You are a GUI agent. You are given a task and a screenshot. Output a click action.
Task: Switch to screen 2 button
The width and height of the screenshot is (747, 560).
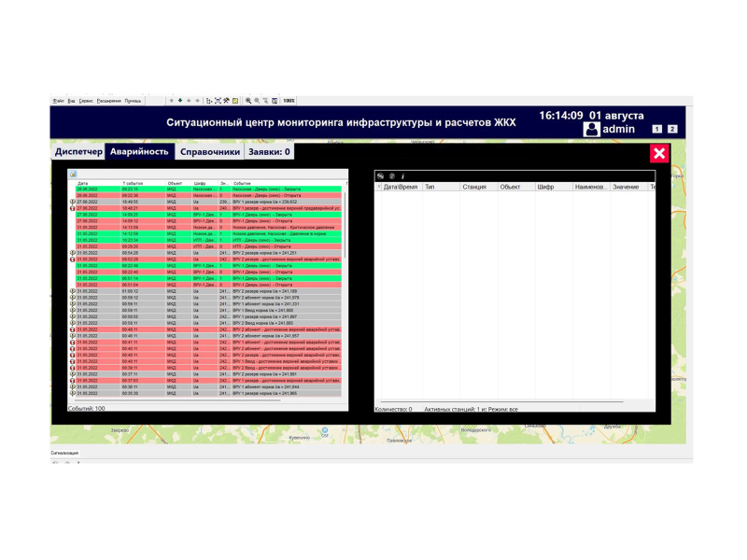tap(672, 129)
